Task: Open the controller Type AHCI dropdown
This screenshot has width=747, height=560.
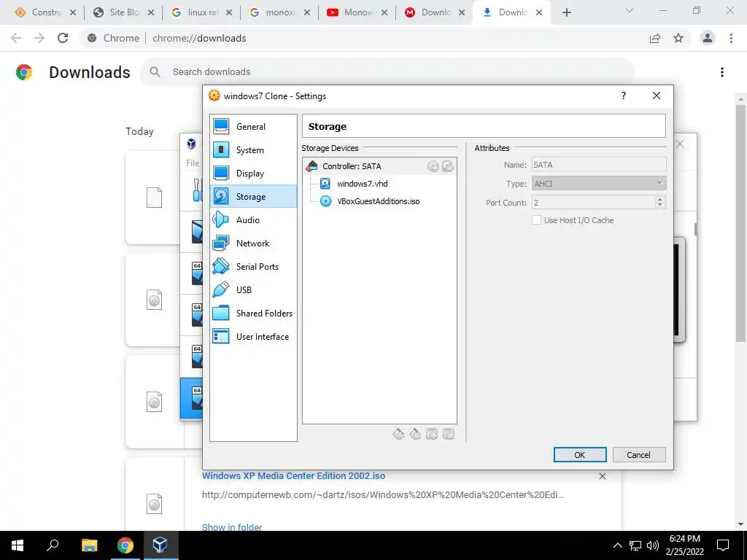Action: tap(599, 183)
